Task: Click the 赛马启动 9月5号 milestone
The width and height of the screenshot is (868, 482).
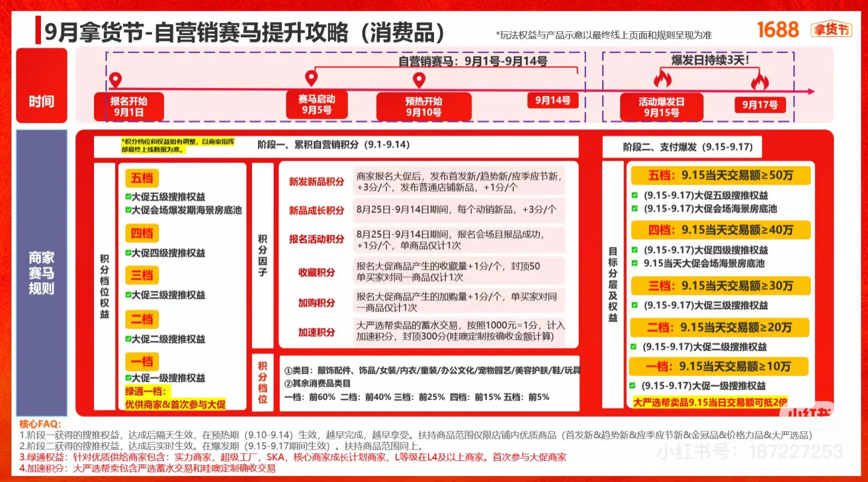Action: (316, 104)
